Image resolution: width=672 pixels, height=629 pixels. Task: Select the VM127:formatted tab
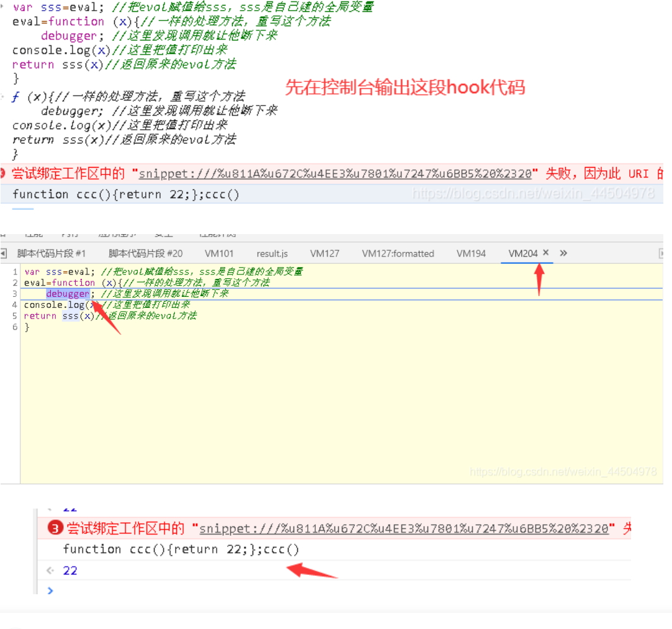click(398, 253)
